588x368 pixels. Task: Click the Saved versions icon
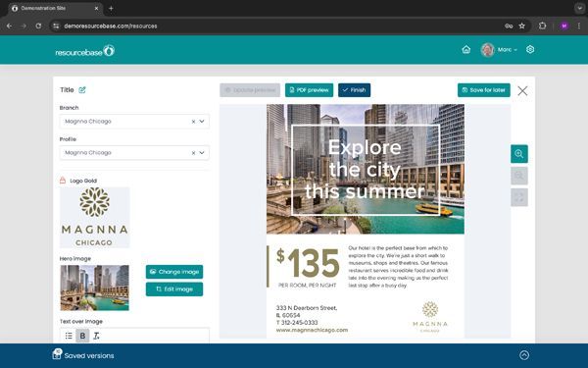point(57,354)
